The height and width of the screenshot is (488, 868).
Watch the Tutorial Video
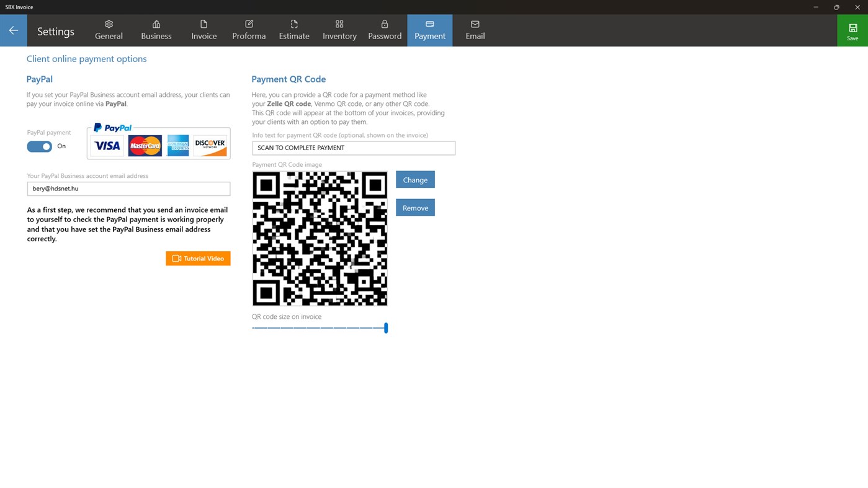pos(197,258)
